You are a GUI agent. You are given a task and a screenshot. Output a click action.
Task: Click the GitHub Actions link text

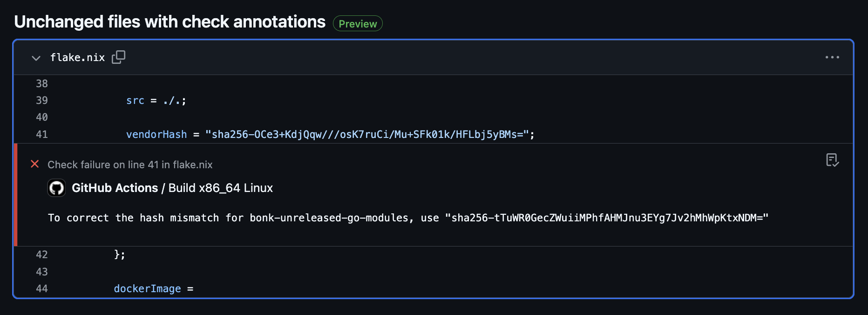click(115, 188)
